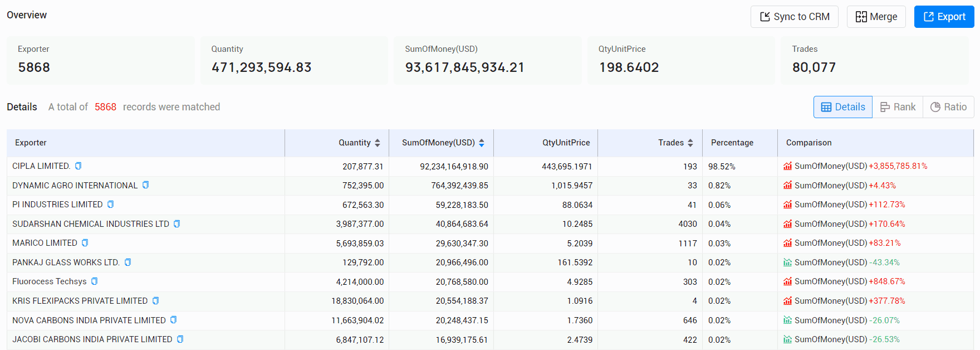Select the QtyUnitPrice summary card 198.6402

[681, 60]
